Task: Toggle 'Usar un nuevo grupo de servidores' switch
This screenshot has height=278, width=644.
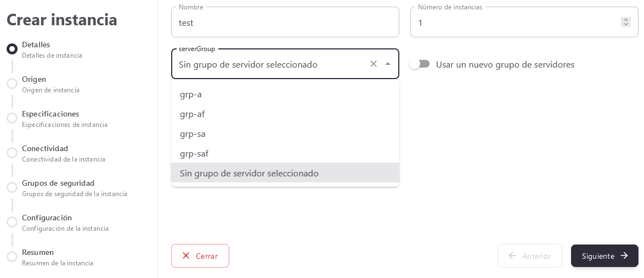Action: (x=420, y=64)
